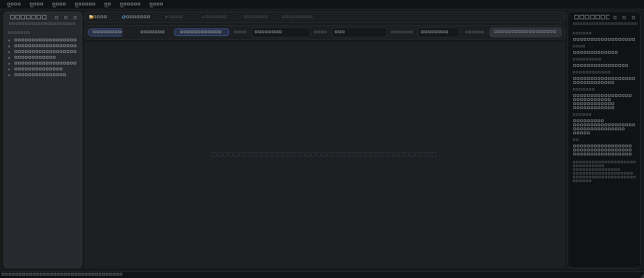The width and height of the screenshot is (644, 278).
Task: Click the blue circular refresh icon in toolbar
Action: 124,17
